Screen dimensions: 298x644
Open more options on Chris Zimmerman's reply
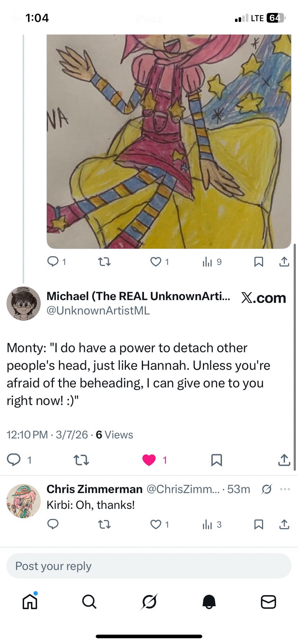pyautogui.click(x=285, y=489)
